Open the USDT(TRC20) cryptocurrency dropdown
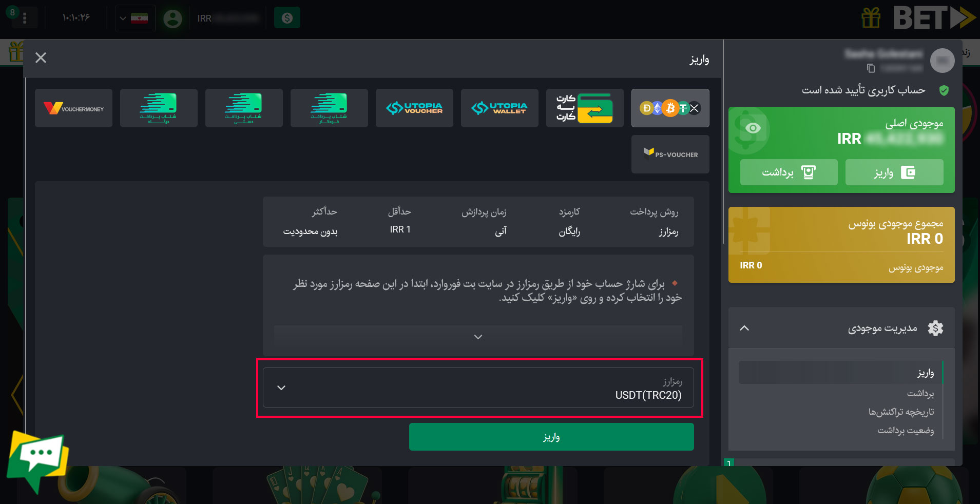The width and height of the screenshot is (980, 504). (478, 387)
